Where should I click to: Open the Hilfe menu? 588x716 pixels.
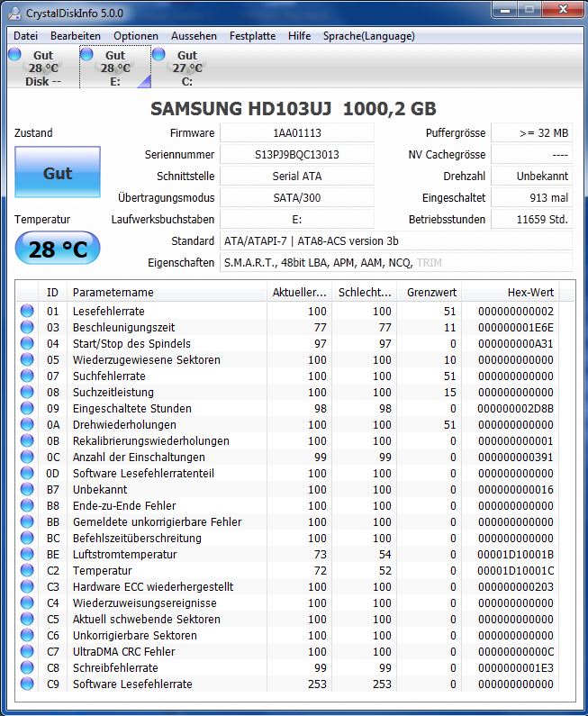point(300,36)
